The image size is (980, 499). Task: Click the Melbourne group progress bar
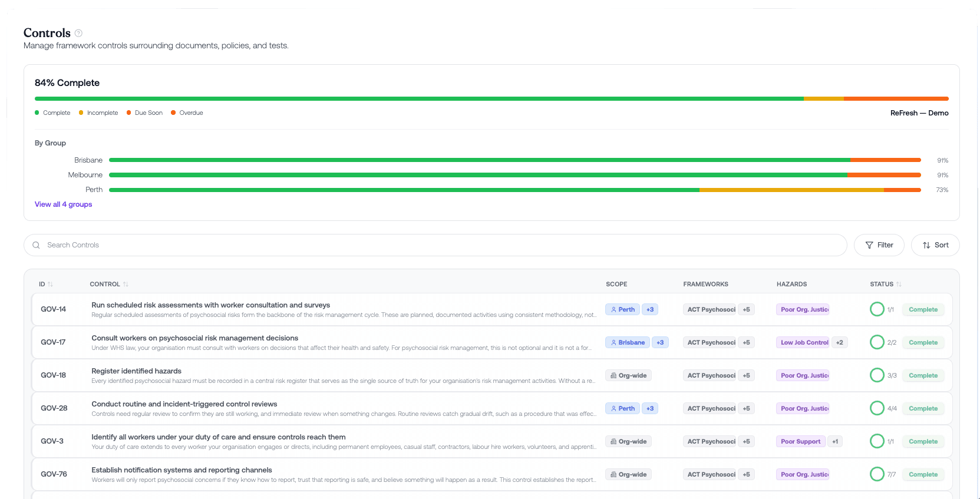pos(515,175)
